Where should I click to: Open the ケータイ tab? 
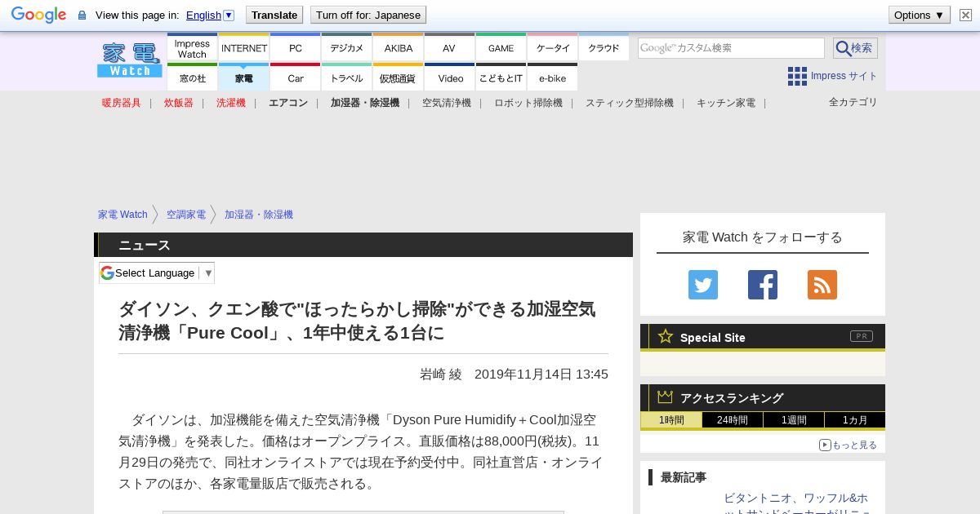pos(552,47)
